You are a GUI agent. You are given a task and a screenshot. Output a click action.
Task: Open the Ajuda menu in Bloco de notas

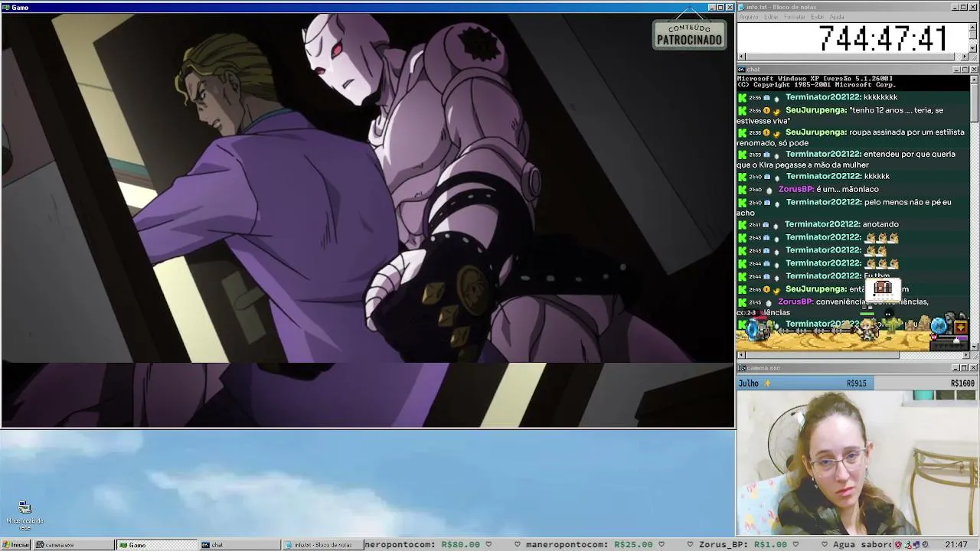pos(837,17)
